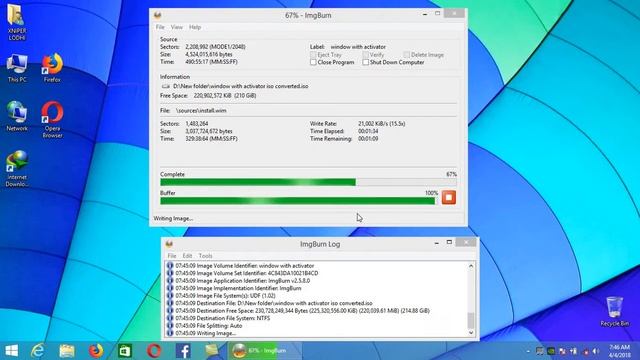This screenshot has width=640, height=360.
Task: Click the ImgBurn Log scrollbar thumb
Action: tap(471, 320)
